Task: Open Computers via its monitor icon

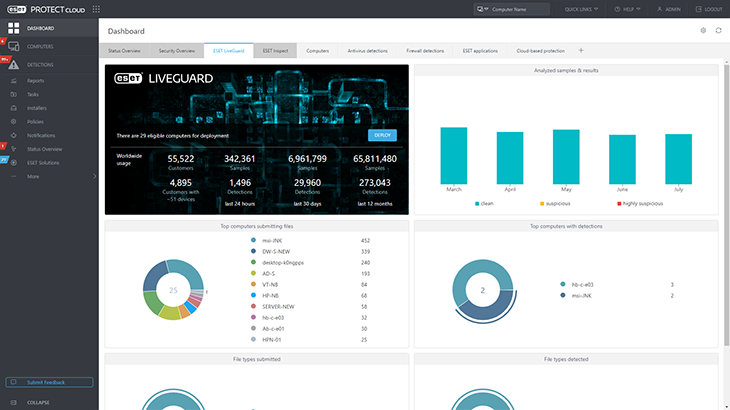Action: [x=14, y=46]
